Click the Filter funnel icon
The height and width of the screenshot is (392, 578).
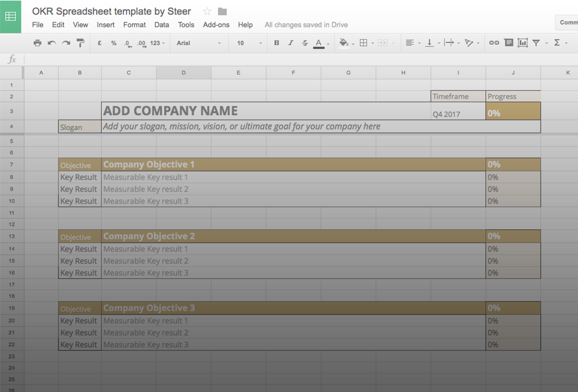point(536,43)
